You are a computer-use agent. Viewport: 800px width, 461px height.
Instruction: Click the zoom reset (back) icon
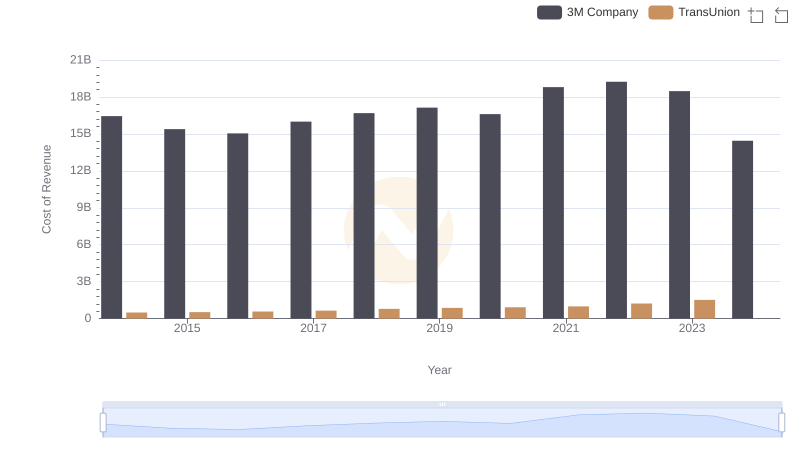(x=782, y=14)
